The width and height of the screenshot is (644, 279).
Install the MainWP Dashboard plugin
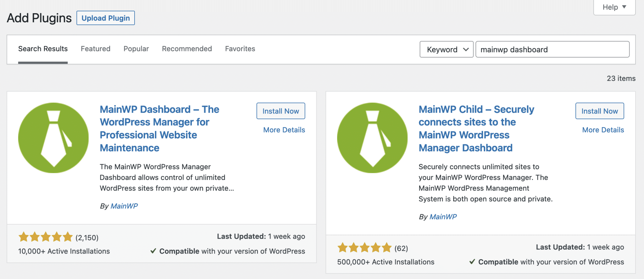281,111
